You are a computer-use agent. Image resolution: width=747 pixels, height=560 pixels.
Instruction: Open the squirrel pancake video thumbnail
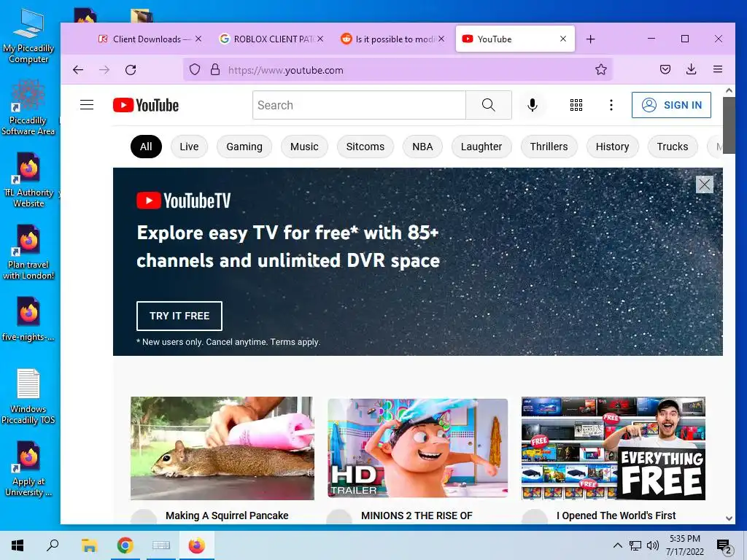[222, 448]
